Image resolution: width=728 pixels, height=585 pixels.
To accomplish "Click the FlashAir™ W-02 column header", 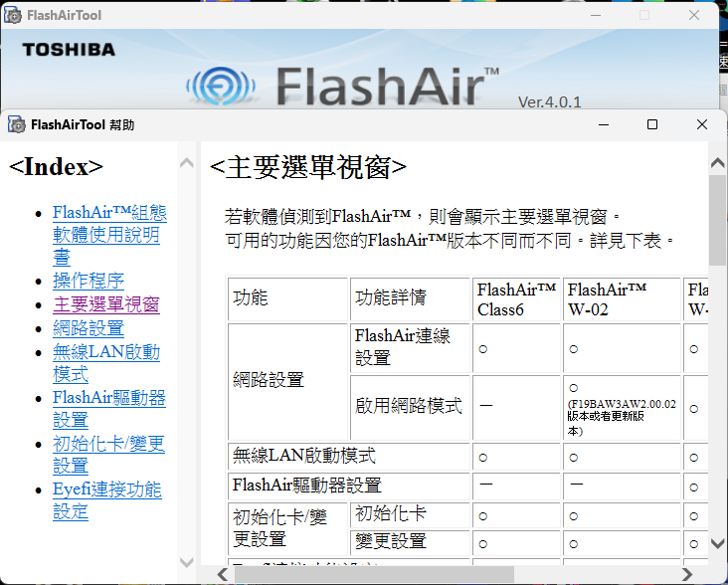I will [x=622, y=299].
